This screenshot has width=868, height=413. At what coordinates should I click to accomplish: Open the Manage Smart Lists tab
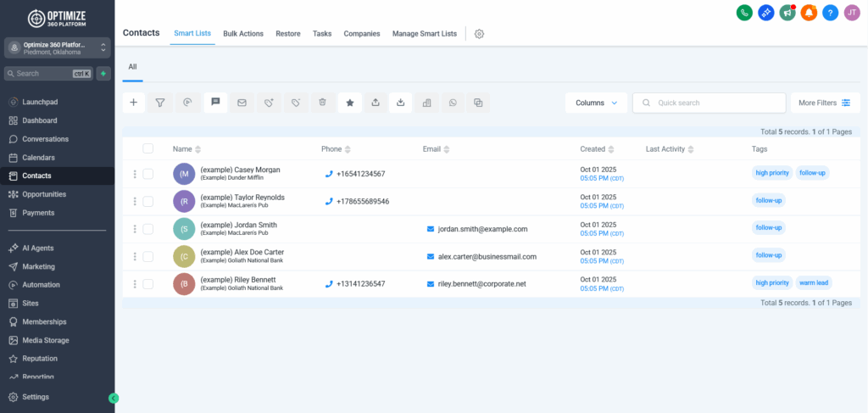[x=425, y=34]
